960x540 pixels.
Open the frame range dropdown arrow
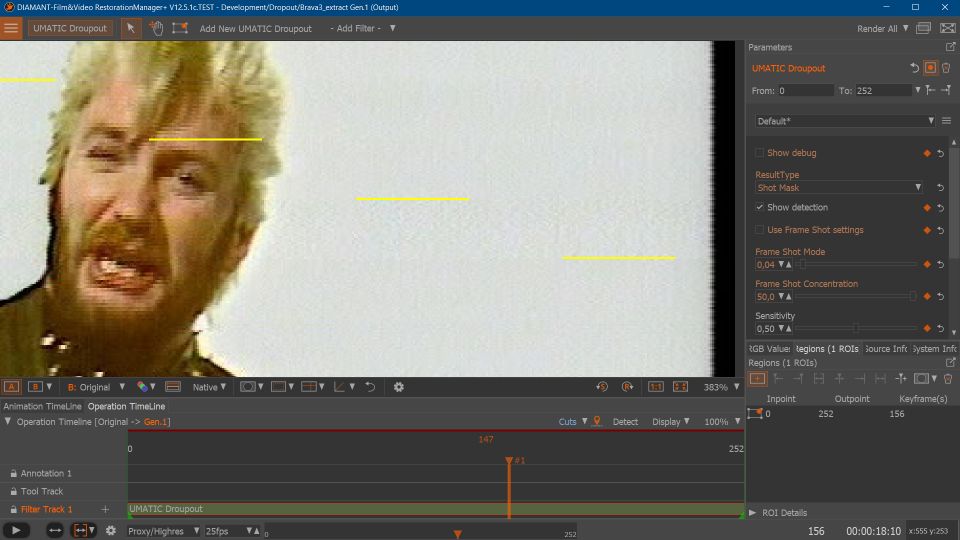click(917, 90)
